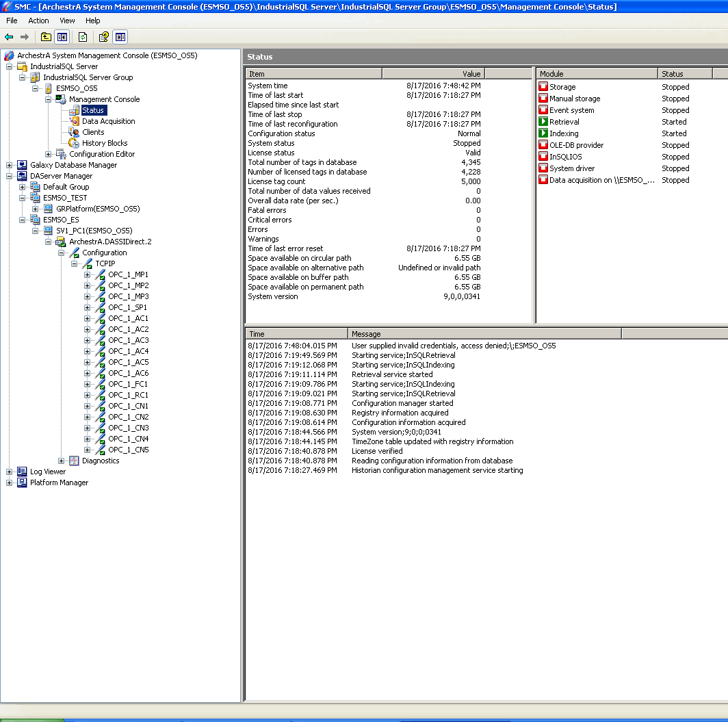Sort by the Module column header
The image size is (728, 722).
tap(597, 73)
